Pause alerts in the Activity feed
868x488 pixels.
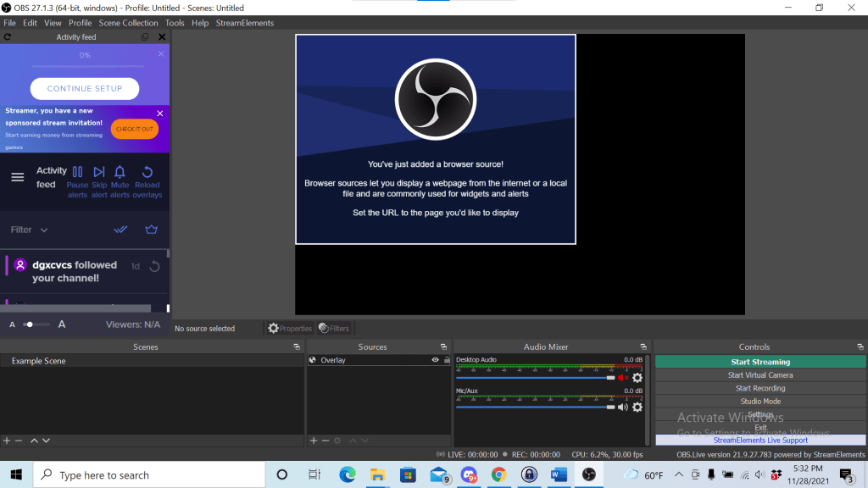77,173
